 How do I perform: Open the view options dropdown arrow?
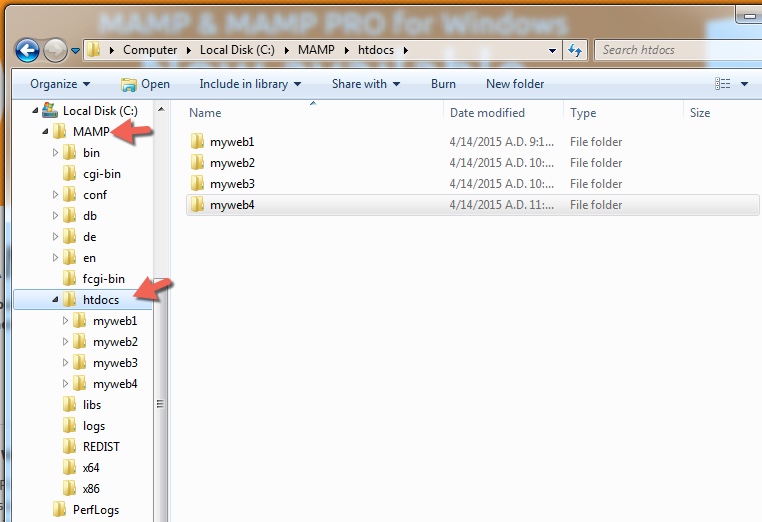(744, 84)
